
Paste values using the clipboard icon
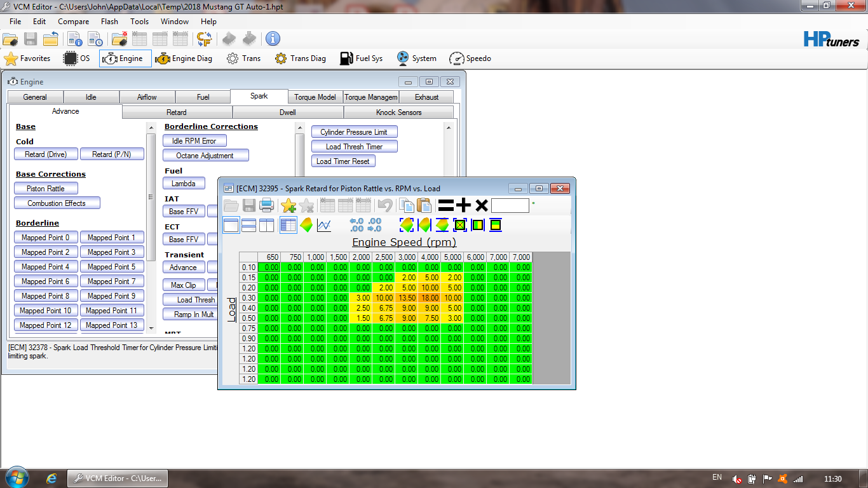tap(424, 205)
